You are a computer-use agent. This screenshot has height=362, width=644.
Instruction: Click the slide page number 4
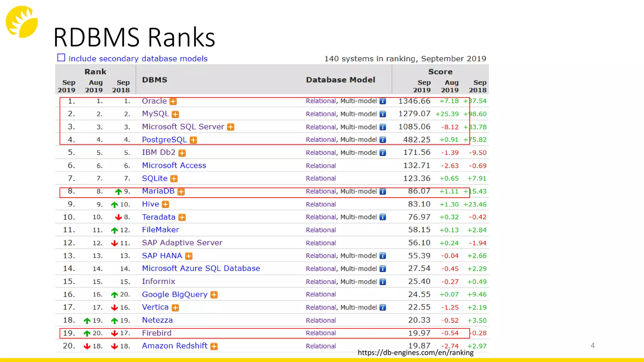pyautogui.click(x=592, y=345)
